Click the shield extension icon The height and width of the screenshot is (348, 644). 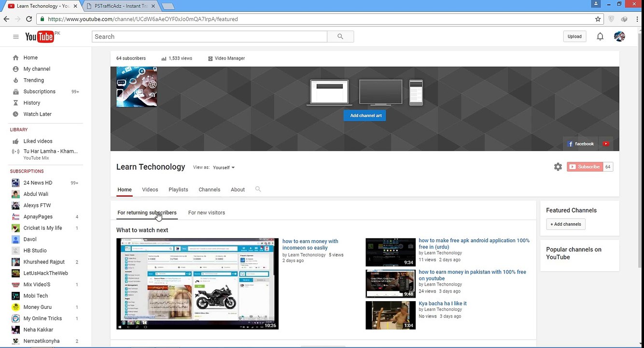click(x=611, y=19)
